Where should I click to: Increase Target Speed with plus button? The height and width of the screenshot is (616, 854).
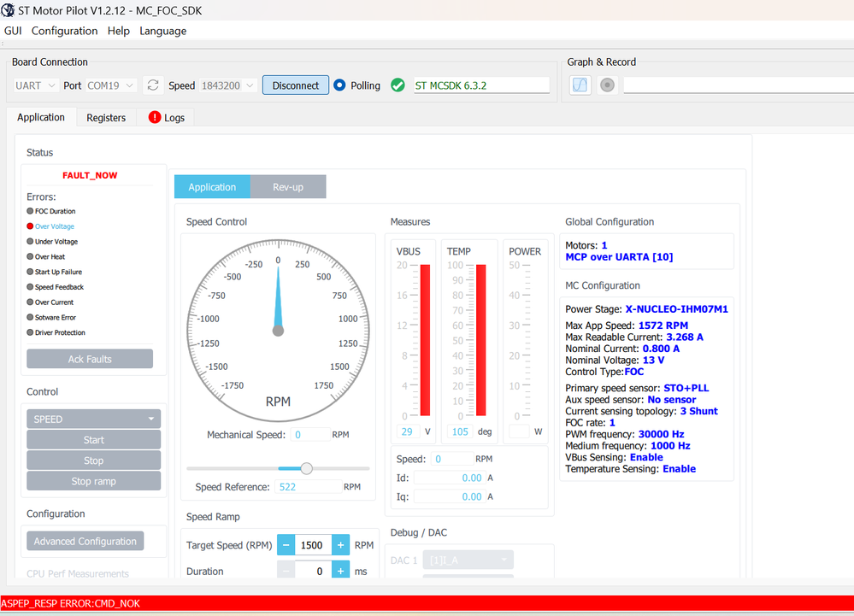(340, 545)
